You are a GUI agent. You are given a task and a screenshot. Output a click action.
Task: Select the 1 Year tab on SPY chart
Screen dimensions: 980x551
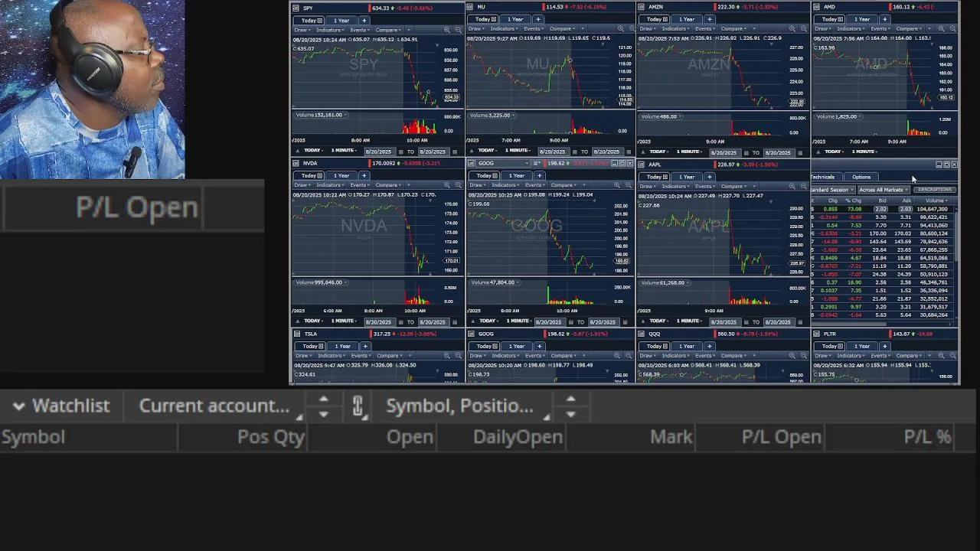pyautogui.click(x=341, y=20)
